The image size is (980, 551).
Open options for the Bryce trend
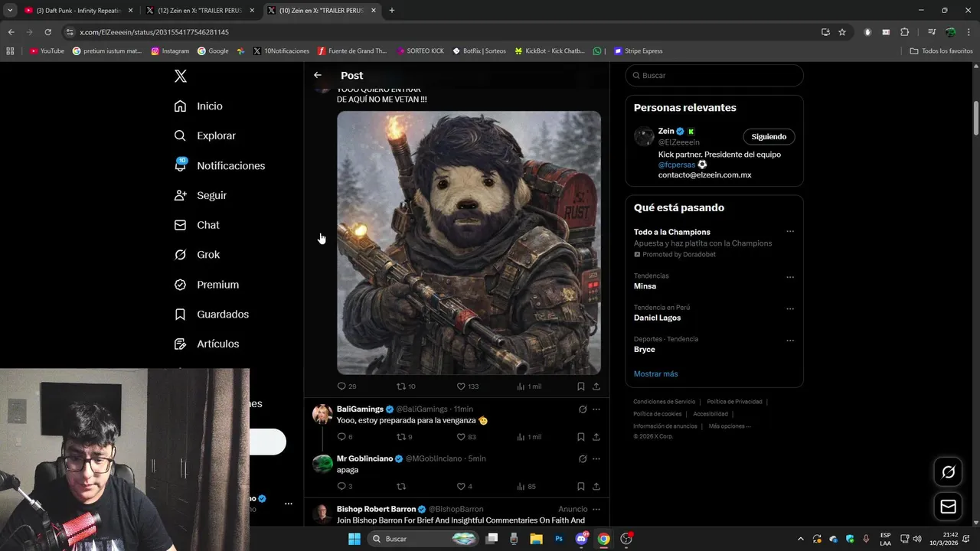tap(790, 340)
